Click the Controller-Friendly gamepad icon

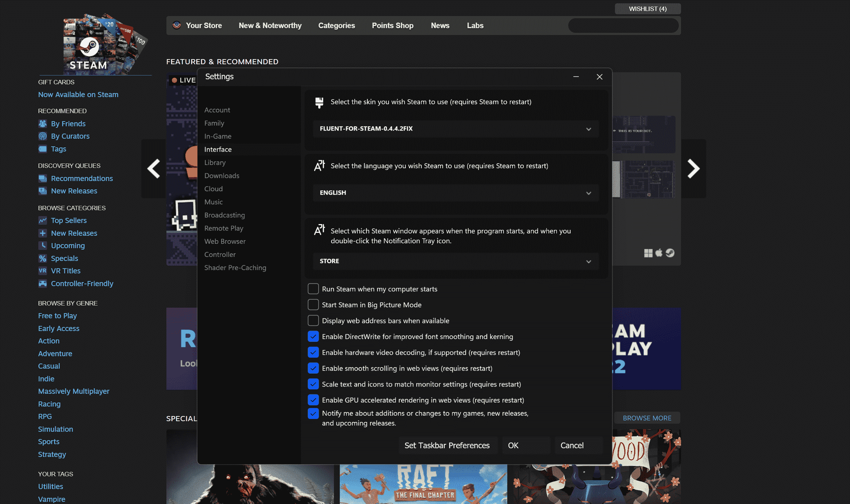(x=43, y=284)
